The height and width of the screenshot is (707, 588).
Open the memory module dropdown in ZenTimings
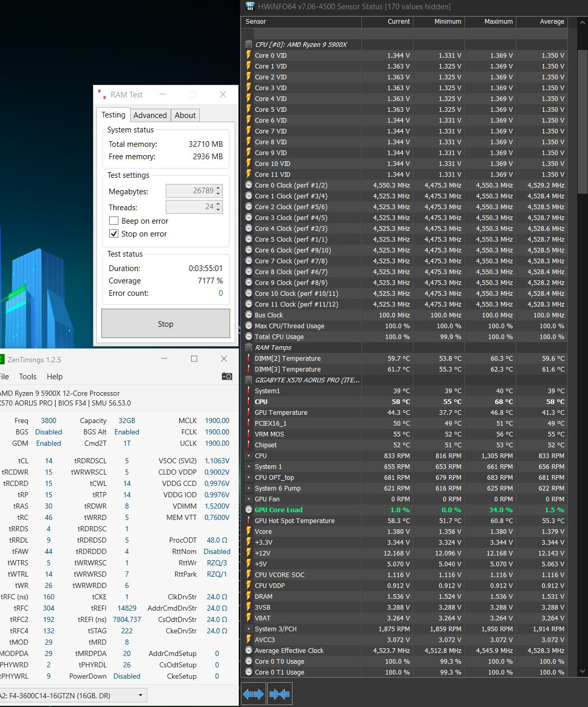[x=141, y=695]
